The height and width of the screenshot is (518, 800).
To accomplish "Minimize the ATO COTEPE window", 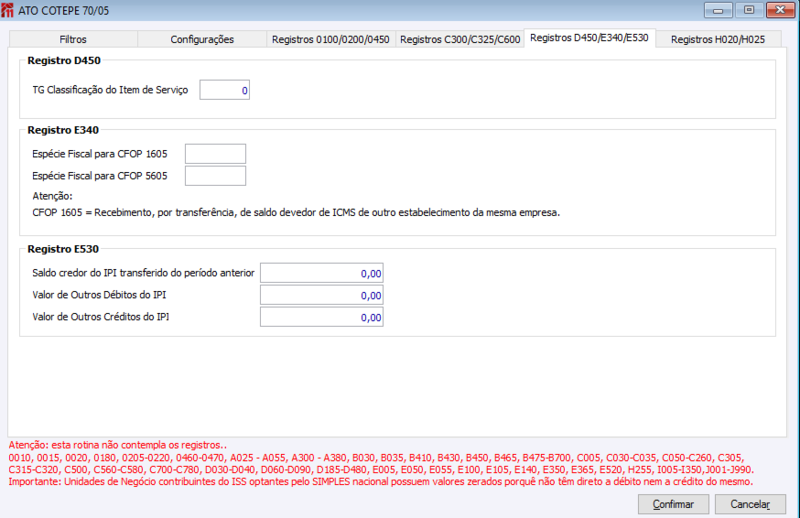I will click(718, 10).
